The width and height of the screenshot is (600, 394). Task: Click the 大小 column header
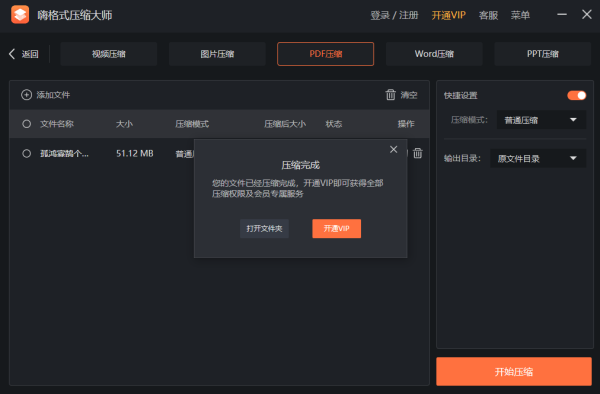tap(124, 124)
